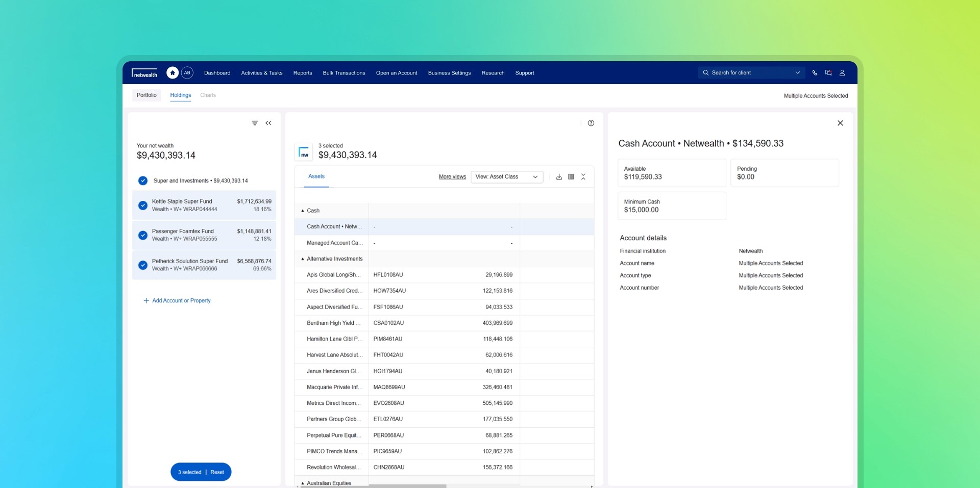
Task: Select the PIMCO Trends Mana... row
Action: [x=444, y=451]
